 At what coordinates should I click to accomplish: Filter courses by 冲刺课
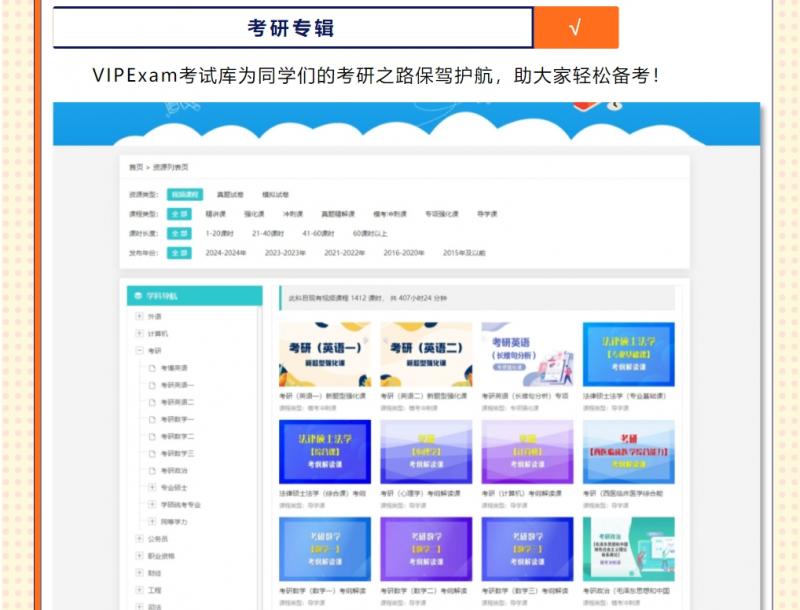pos(293,214)
